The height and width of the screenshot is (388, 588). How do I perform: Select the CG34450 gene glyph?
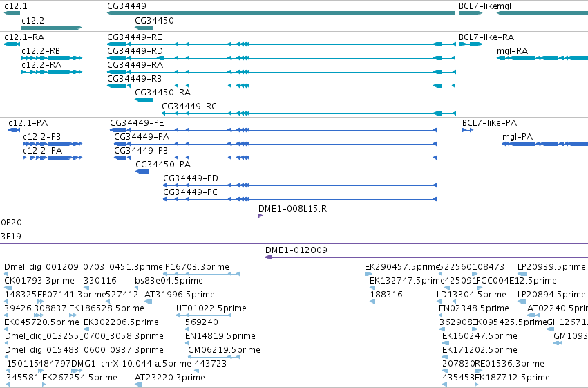click(x=144, y=28)
